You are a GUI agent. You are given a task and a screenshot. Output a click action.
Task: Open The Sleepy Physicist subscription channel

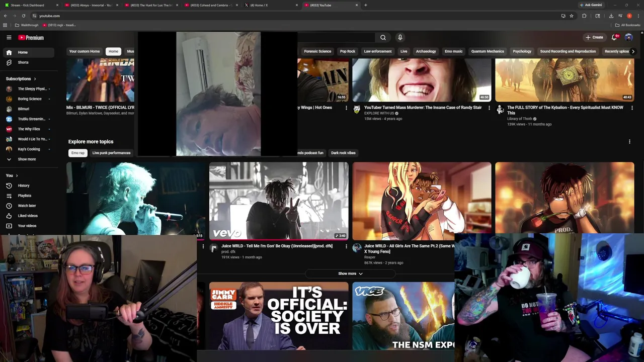tap(29, 88)
